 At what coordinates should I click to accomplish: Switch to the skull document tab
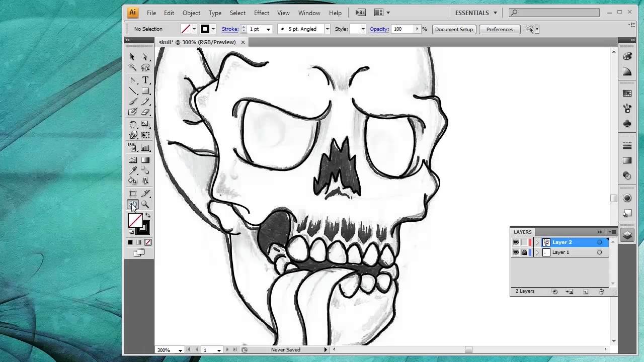pos(196,42)
